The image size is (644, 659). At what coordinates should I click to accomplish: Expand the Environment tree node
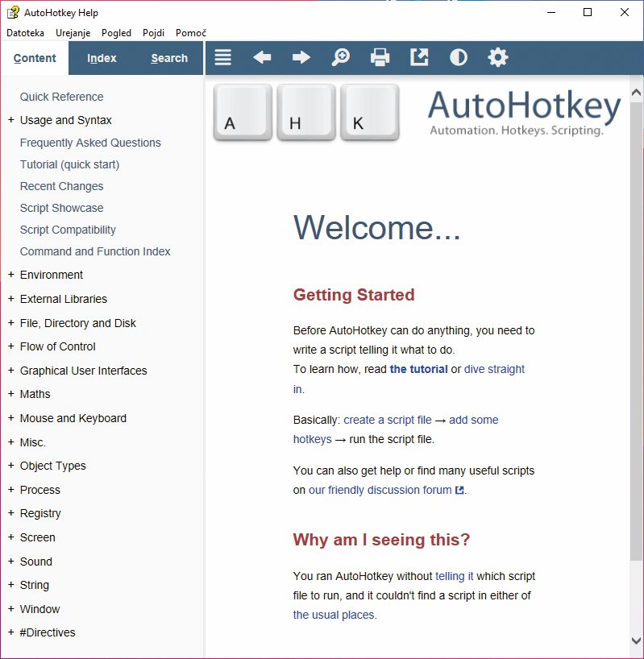11,275
